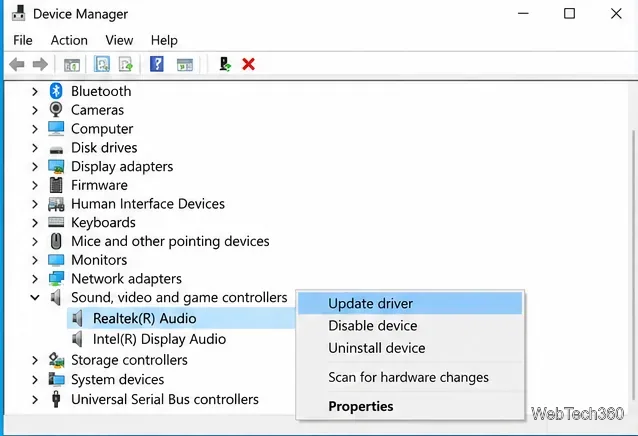Choose Disable device from context menu
The image size is (638, 436).
pos(410,326)
